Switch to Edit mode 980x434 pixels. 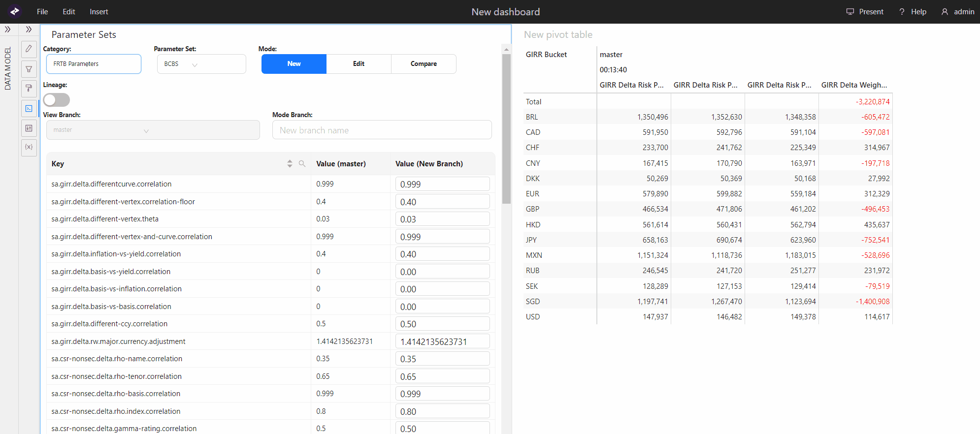pos(359,64)
